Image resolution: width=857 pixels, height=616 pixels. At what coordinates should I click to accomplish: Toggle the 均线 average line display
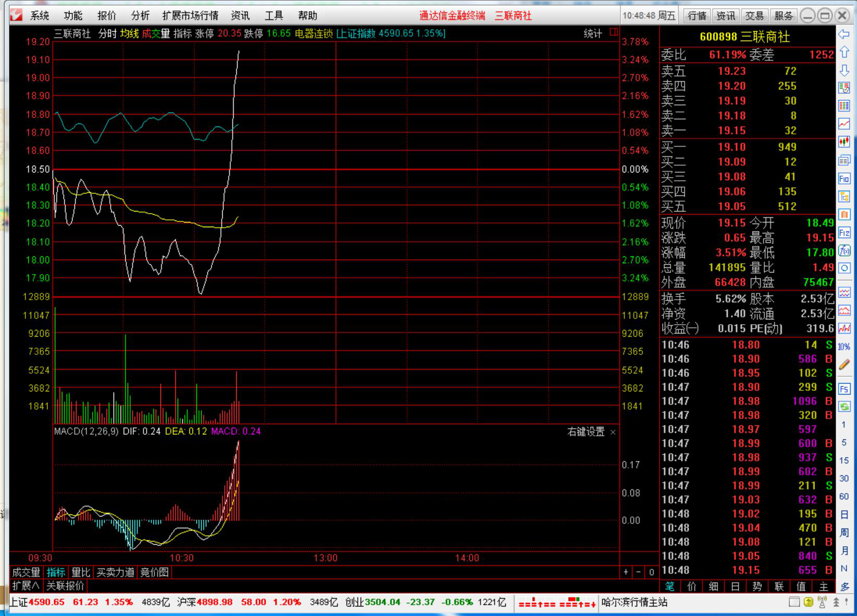[x=129, y=34]
